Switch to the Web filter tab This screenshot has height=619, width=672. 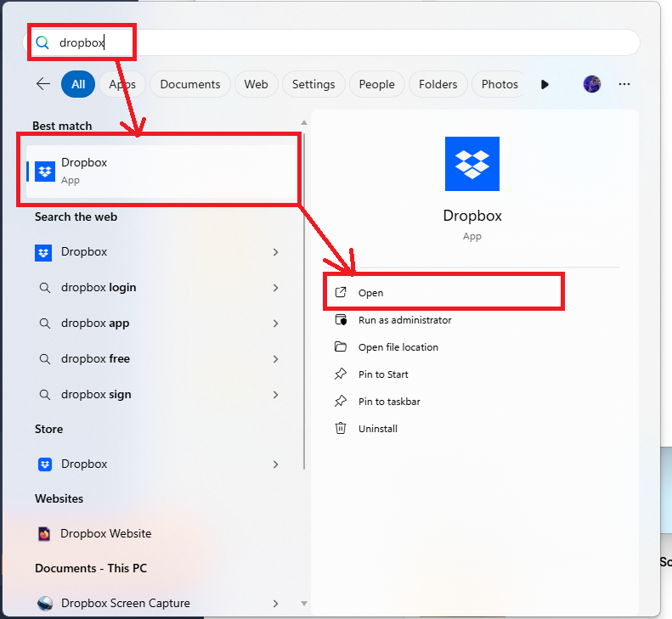pos(256,84)
